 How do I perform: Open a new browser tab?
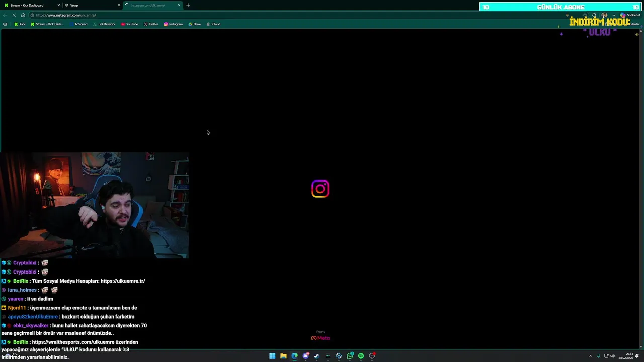point(188,5)
